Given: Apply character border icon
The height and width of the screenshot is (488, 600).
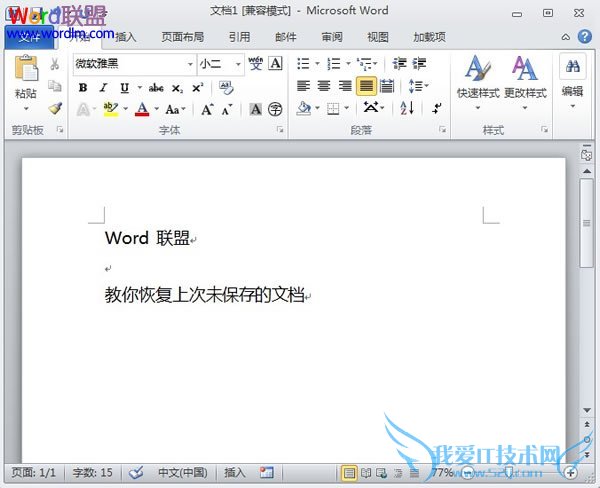Looking at the screenshot, I should (275, 64).
